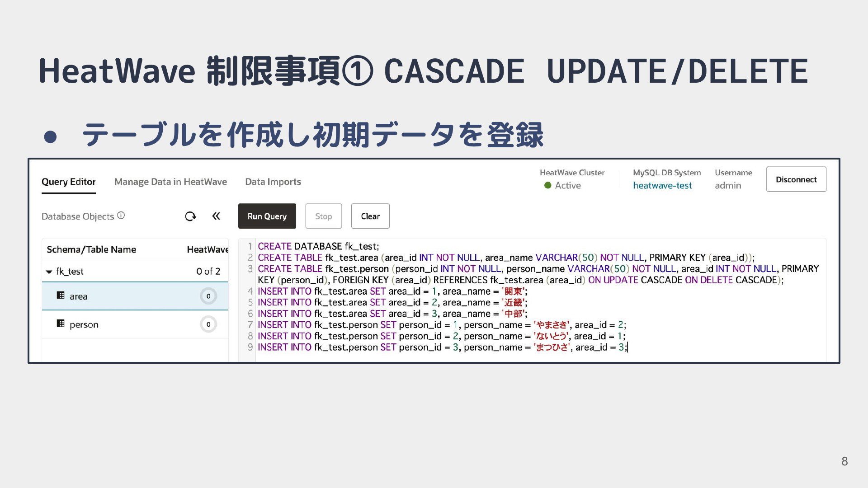Refresh the database objects list

coord(190,216)
